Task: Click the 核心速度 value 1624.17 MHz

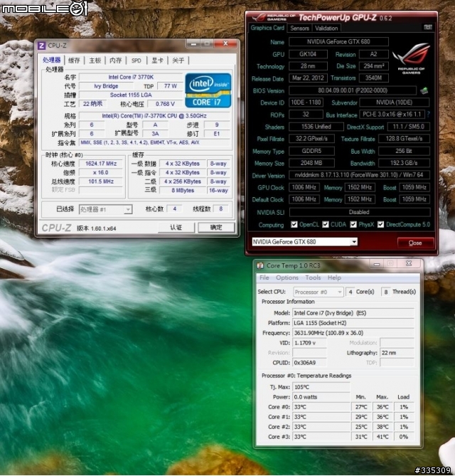Action: pos(101,164)
